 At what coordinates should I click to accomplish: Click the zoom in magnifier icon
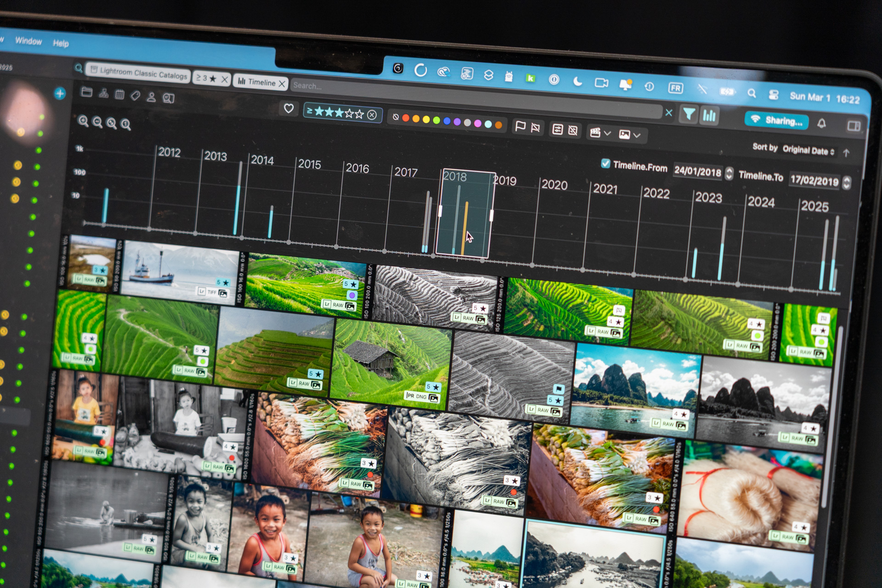(83, 121)
